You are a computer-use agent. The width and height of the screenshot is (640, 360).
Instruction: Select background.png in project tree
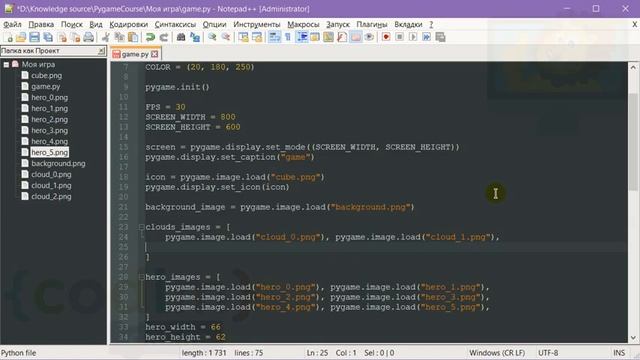point(58,164)
